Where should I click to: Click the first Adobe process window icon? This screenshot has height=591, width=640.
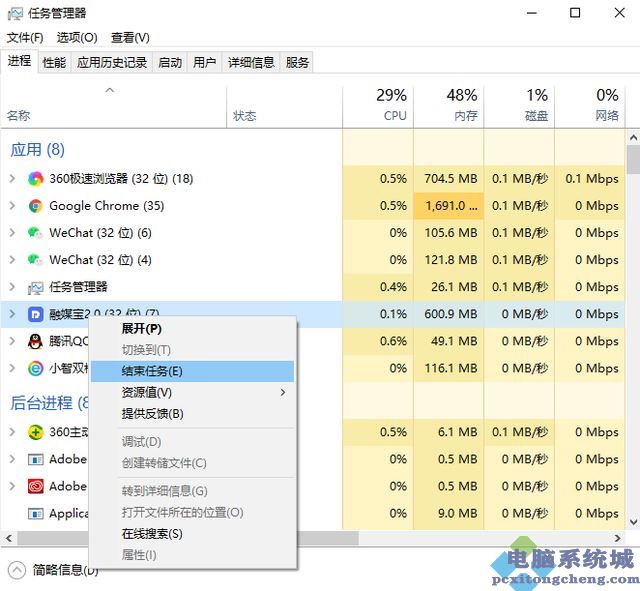point(36,460)
